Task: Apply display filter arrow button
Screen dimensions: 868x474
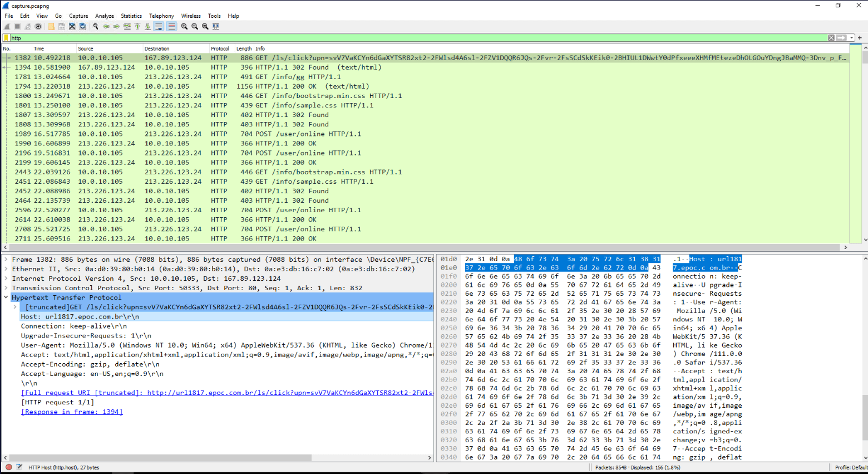Action: (841, 38)
